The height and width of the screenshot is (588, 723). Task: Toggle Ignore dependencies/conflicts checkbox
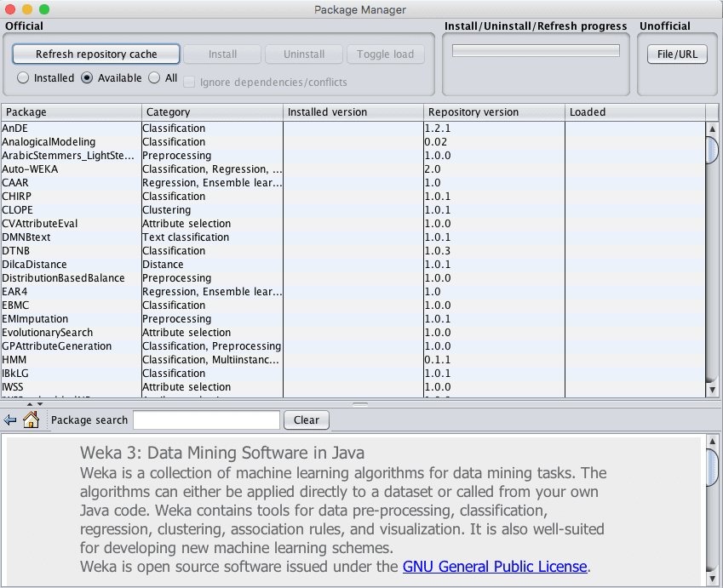tap(189, 82)
